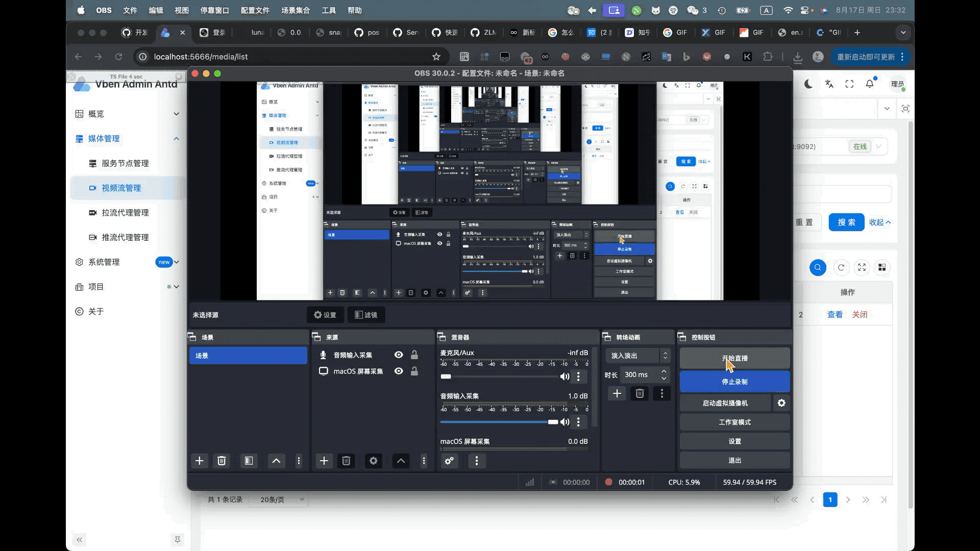Mute the 音频输入采集 mixer speaker icon
The height and width of the screenshot is (551, 980).
[x=565, y=422]
